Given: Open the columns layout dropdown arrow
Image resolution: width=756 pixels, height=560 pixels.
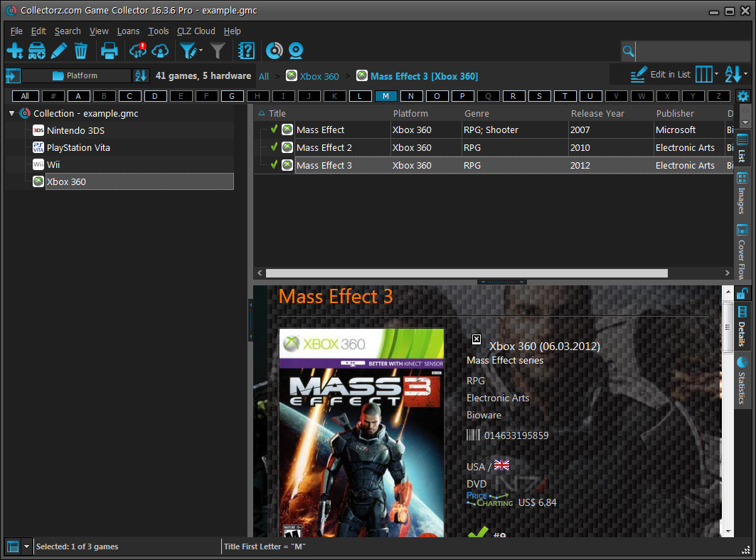Looking at the screenshot, I should coord(716,74).
